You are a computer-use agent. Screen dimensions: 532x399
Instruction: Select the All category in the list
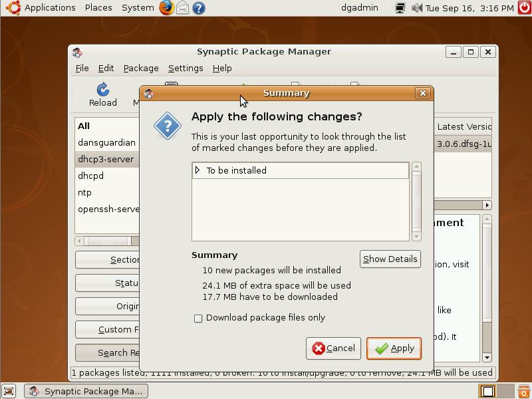click(x=107, y=126)
